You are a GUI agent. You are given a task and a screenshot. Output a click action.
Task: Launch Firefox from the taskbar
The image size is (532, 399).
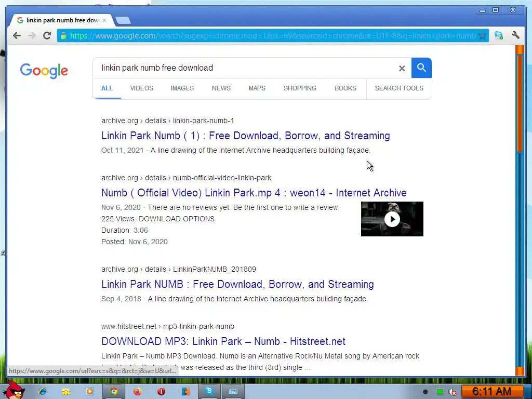coord(137,392)
